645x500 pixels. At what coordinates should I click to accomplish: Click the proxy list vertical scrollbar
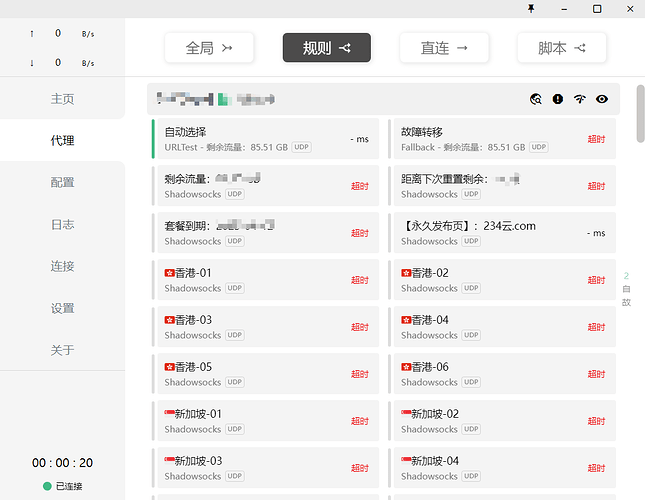[x=640, y=114]
